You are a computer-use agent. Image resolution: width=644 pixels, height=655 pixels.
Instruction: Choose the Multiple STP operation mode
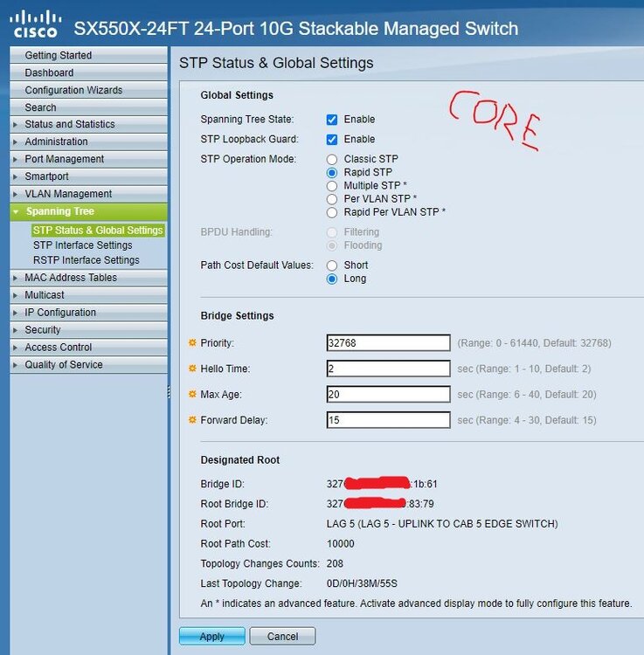click(x=332, y=186)
